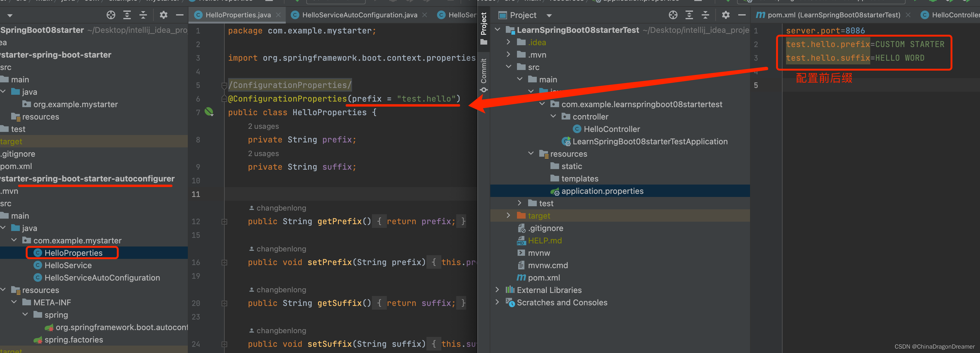Image resolution: width=980 pixels, height=353 pixels.
Task: Click locate-file target icon in right Project toolbar
Action: tap(673, 15)
